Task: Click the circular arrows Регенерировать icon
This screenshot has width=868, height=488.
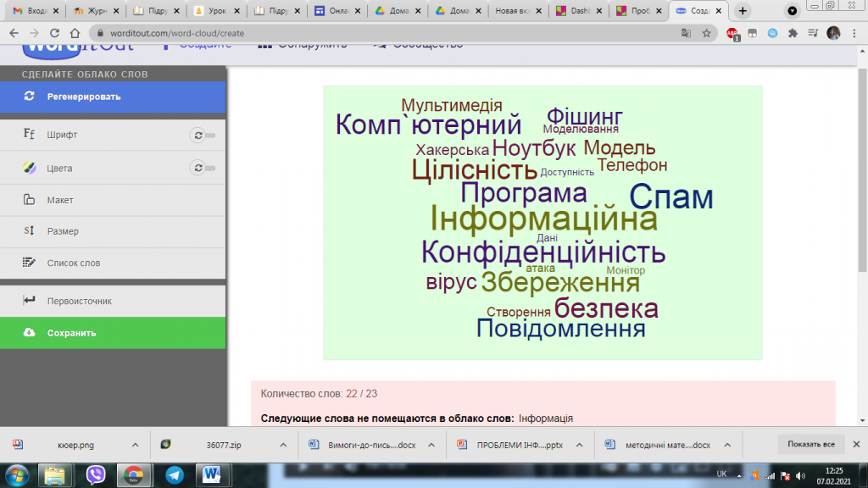Action: 30,97
